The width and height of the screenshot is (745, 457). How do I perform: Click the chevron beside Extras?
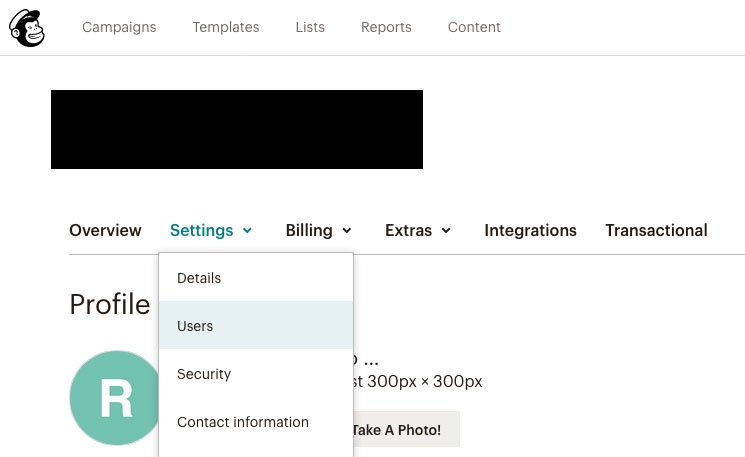coord(446,231)
